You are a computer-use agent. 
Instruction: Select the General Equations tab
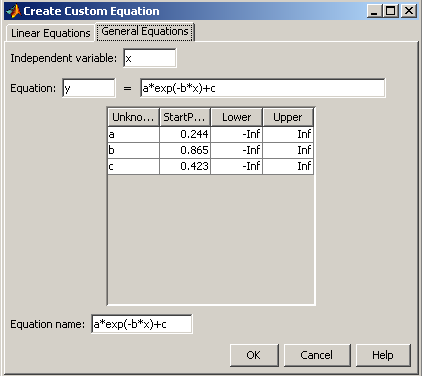pyautogui.click(x=145, y=32)
